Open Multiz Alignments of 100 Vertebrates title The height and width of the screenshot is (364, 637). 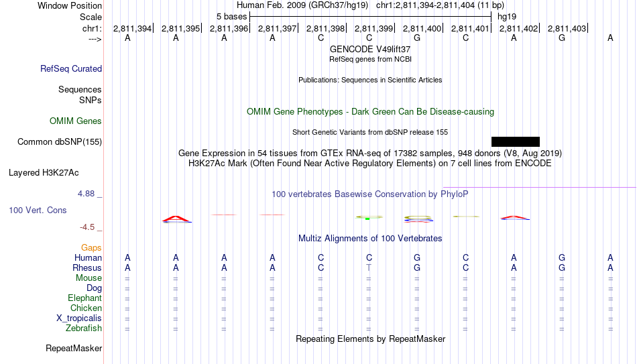370,239
